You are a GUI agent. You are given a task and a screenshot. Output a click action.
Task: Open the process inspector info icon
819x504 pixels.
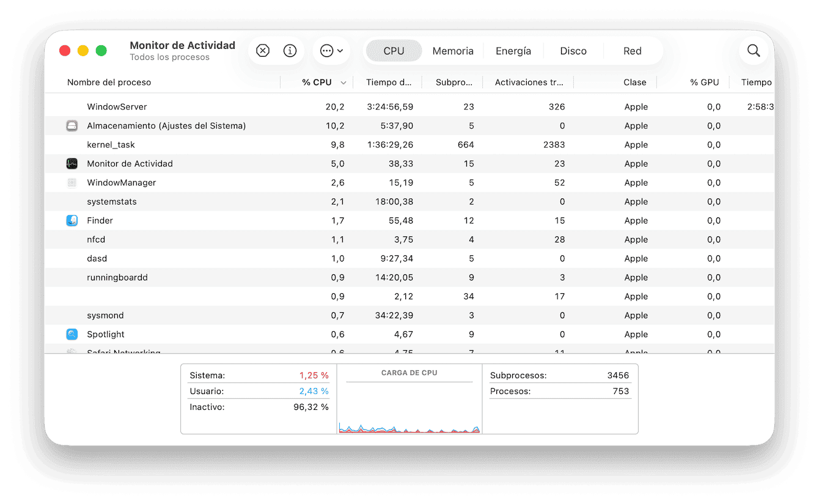pos(290,51)
